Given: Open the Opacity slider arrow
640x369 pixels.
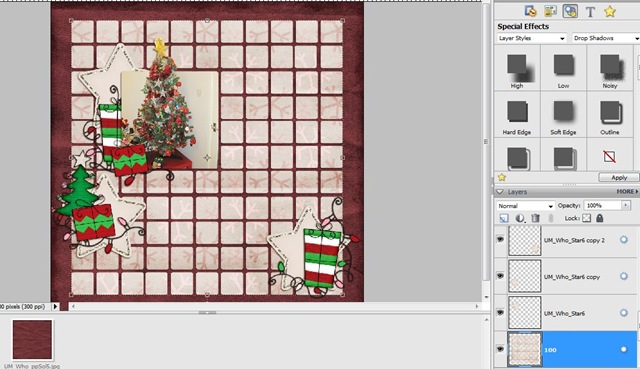Looking at the screenshot, I should click(x=626, y=205).
